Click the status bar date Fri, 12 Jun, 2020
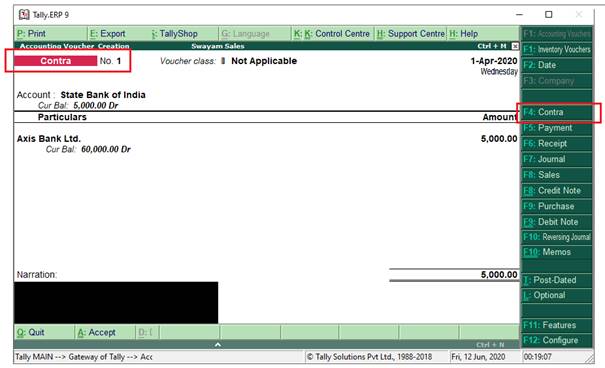 478,357
